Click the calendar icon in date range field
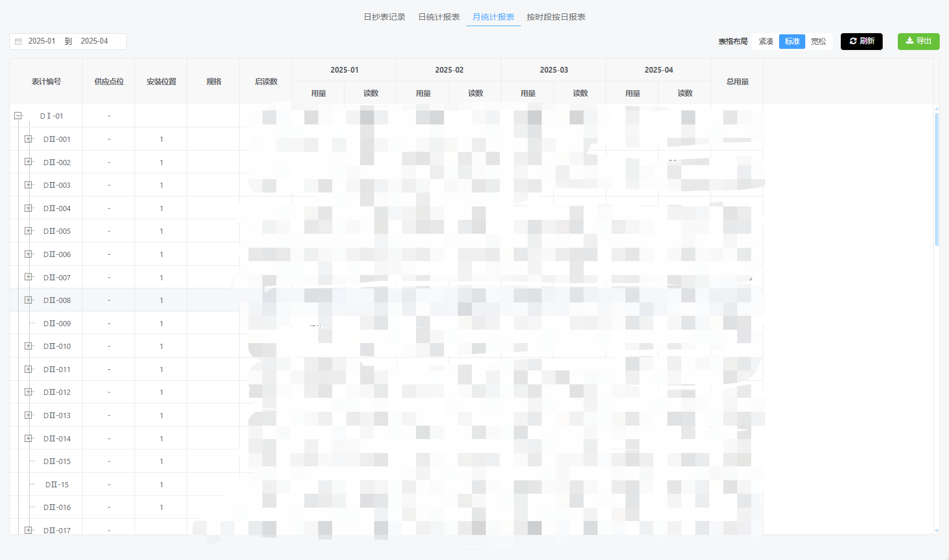949x560 pixels. 18,41
